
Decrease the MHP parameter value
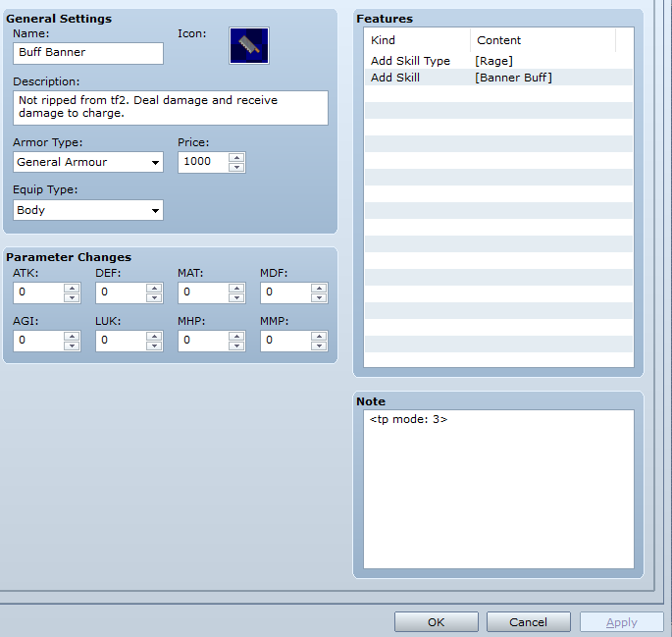pos(236,345)
